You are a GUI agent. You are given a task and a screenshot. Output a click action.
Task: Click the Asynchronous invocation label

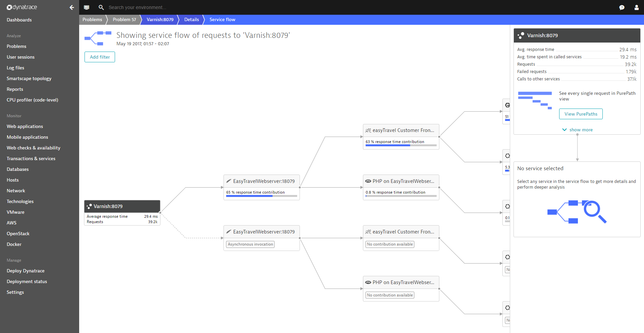point(250,245)
